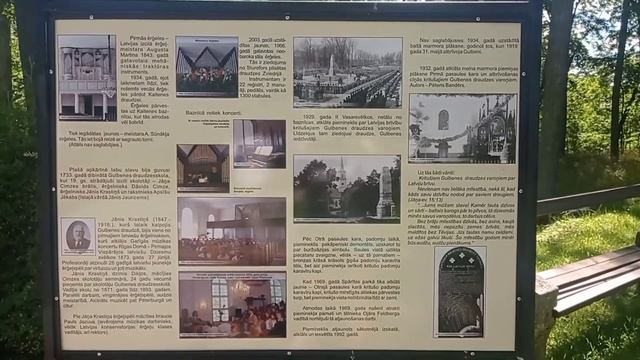Click the garland-decorated church wall photo
Viewport: 640px width, 360px height.
click(x=463, y=129)
